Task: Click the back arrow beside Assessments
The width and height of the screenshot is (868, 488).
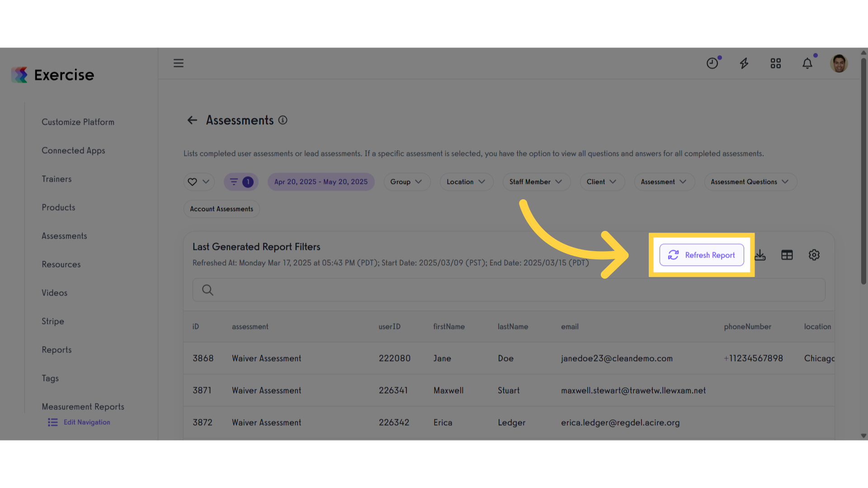Action: (192, 120)
